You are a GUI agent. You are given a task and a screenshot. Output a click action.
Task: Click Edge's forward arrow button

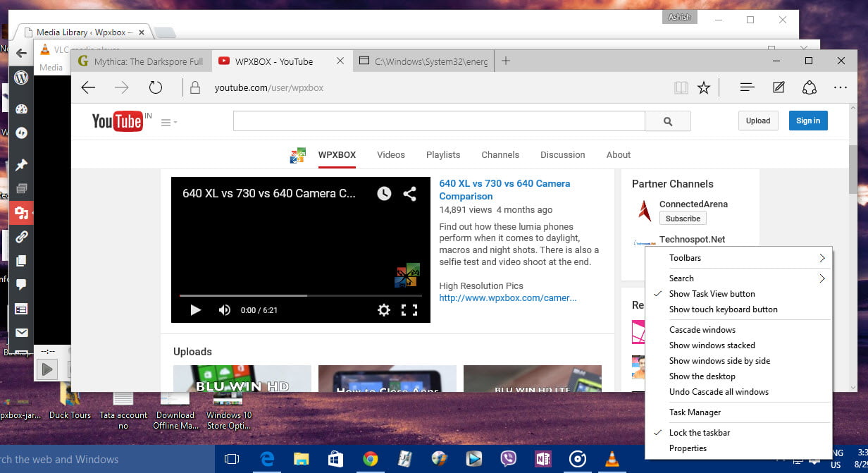click(122, 87)
